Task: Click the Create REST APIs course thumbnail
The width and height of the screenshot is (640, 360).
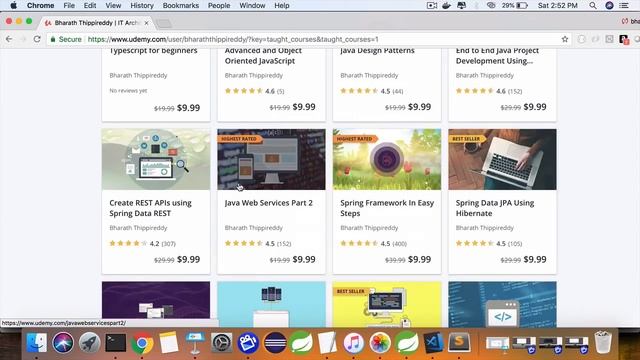Action: [x=156, y=159]
